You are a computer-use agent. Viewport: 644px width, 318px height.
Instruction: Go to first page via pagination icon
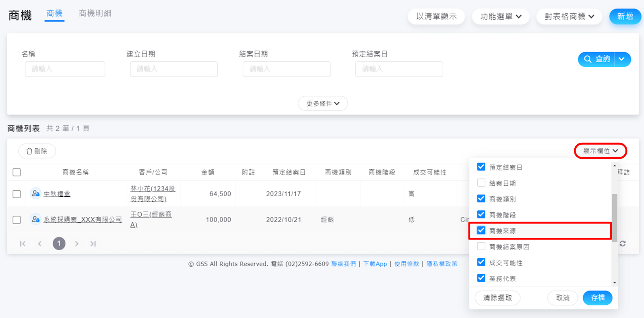23,243
